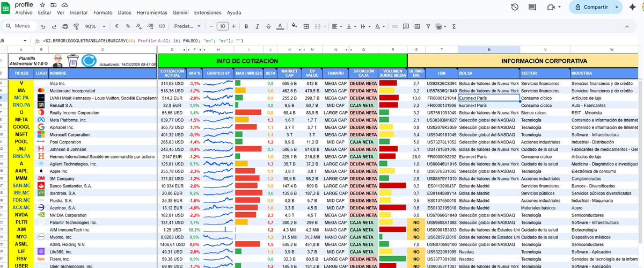
Task: Open the text color picker
Action: 279,26
